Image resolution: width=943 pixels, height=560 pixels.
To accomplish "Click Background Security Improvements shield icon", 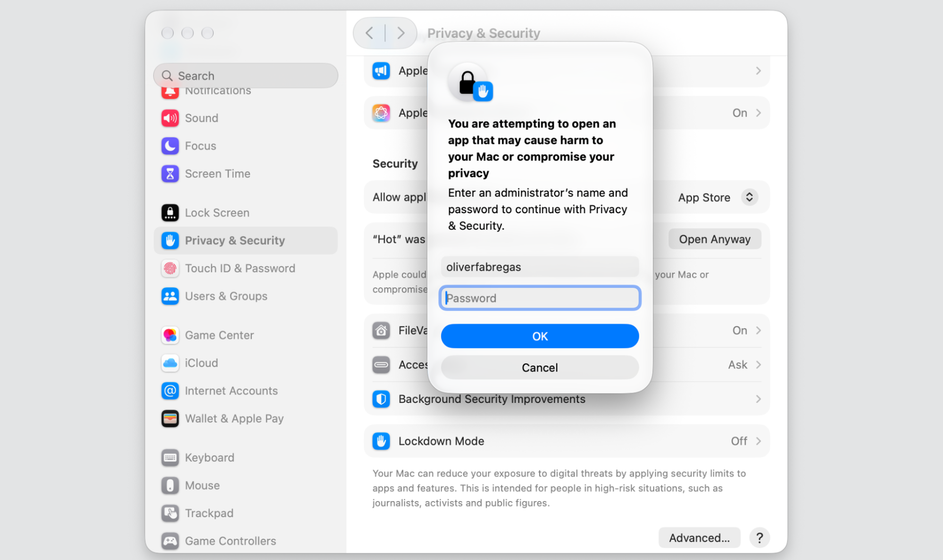I will [x=381, y=399].
